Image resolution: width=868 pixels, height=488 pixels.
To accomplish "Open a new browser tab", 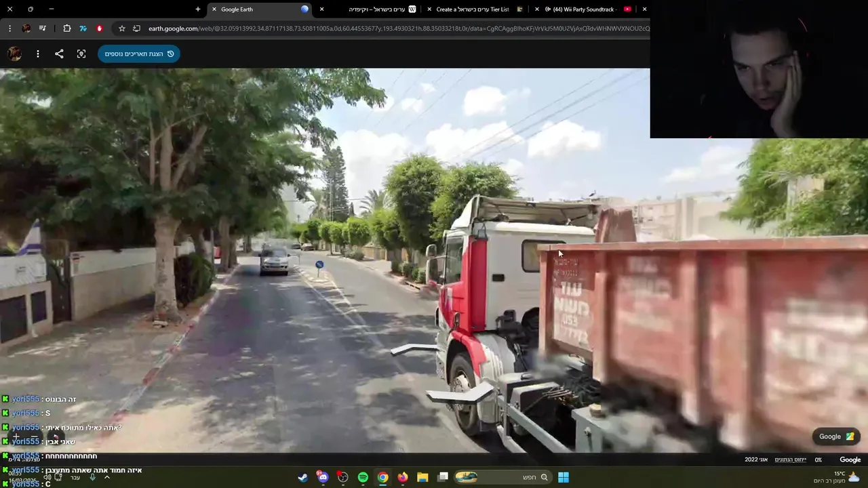I will (x=198, y=9).
